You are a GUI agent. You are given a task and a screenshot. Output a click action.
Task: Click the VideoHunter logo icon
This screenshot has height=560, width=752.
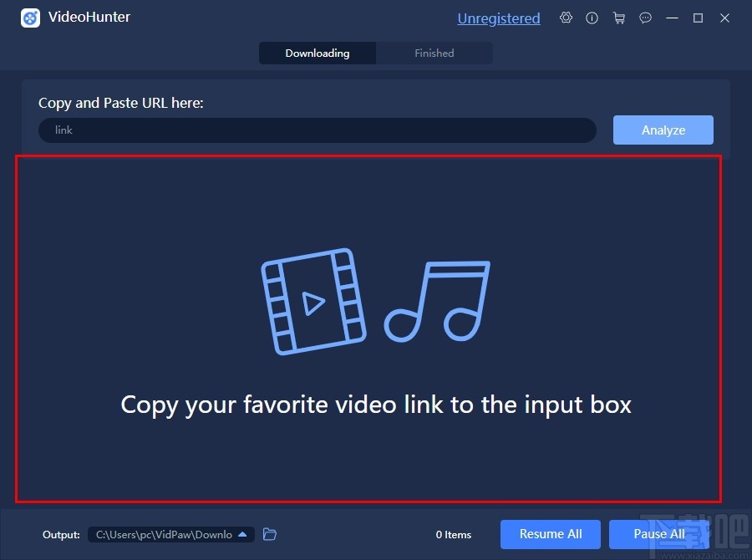tap(30, 18)
